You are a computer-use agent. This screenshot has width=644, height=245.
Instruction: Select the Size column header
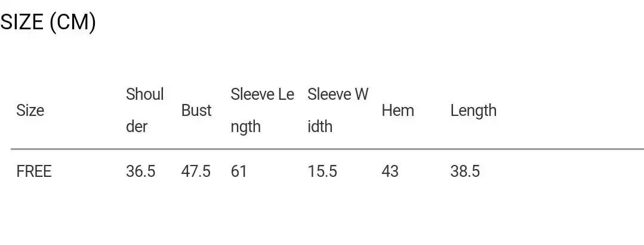[x=30, y=111]
